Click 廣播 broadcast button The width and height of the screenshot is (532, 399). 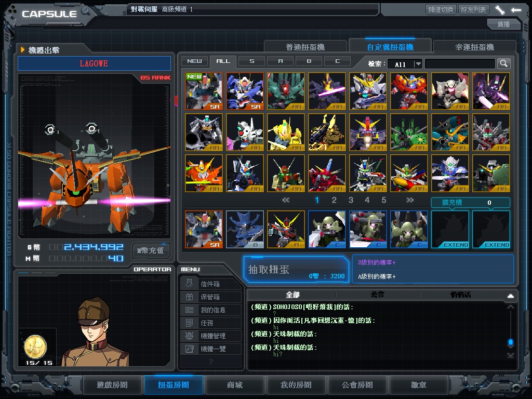503,24
